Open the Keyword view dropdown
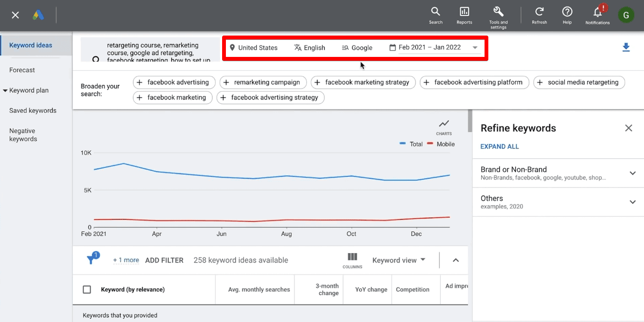 [398, 260]
